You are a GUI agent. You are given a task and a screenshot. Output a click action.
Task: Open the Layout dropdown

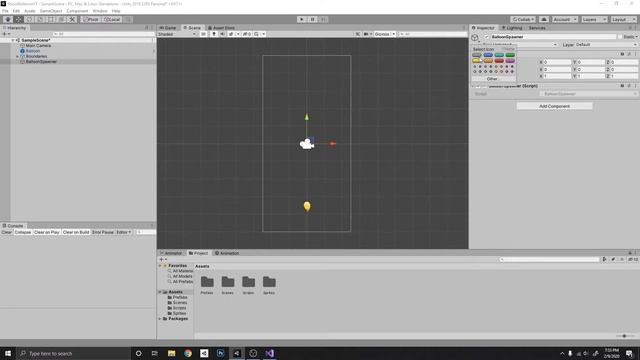[x=623, y=20]
